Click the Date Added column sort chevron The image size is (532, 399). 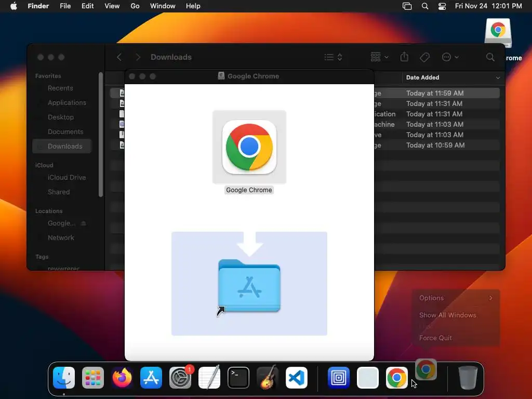498,78
